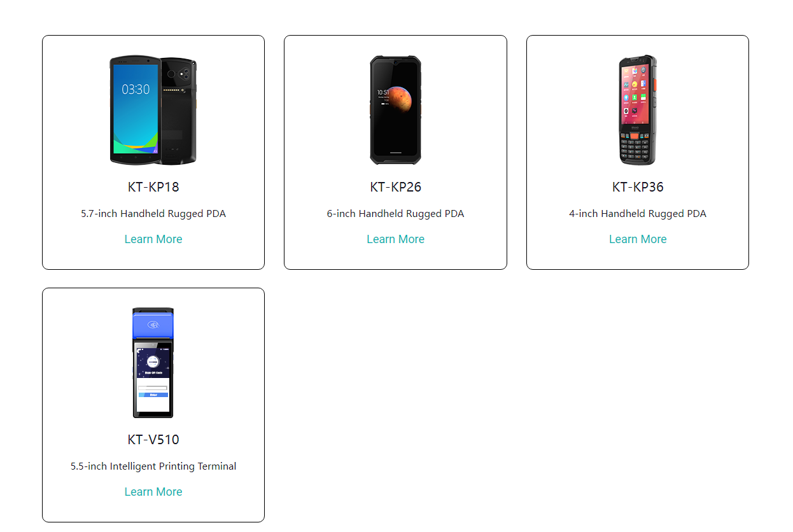Select the KT-KP18 product title
The width and height of the screenshot is (793, 532).
[x=153, y=187]
